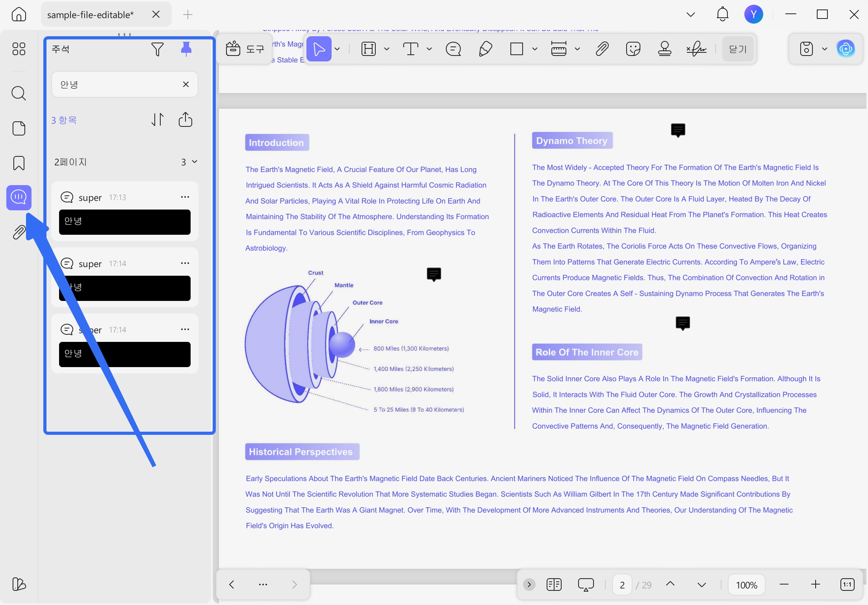Viewport: 868px width, 605px height.
Task: Go to previous page with up chevron
Action: tap(670, 584)
